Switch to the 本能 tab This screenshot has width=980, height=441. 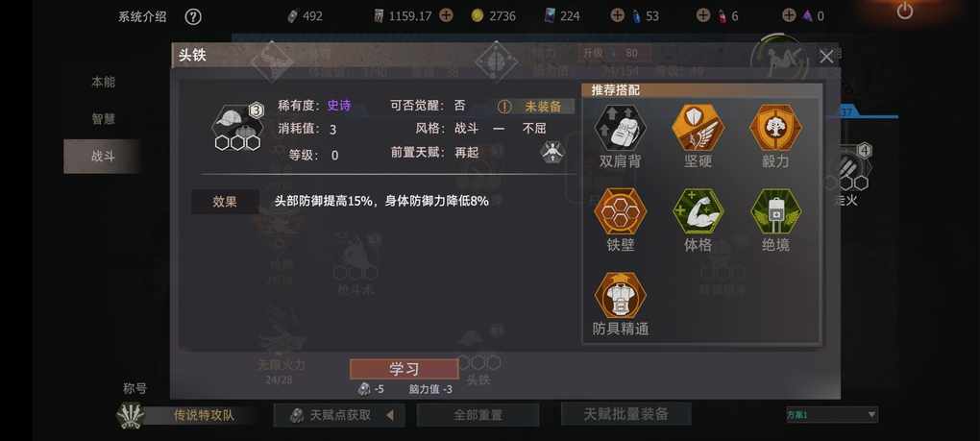(103, 82)
